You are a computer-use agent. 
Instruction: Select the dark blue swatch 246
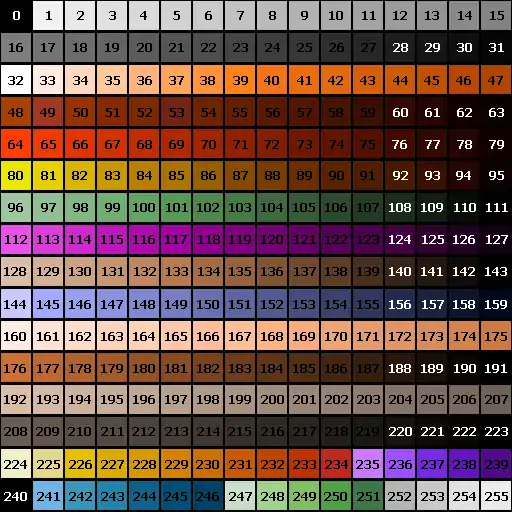[x=208, y=495]
